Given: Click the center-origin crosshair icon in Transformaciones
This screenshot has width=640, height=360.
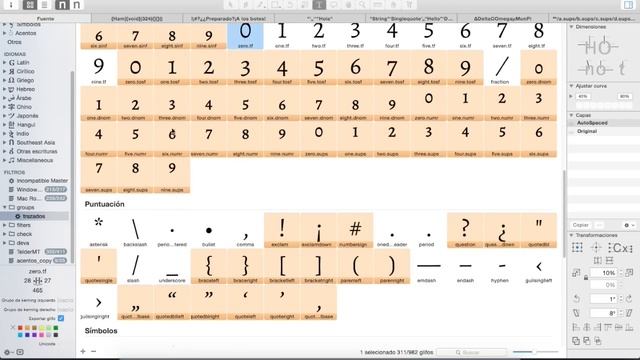Looking at the screenshot, I should (x=596, y=247).
